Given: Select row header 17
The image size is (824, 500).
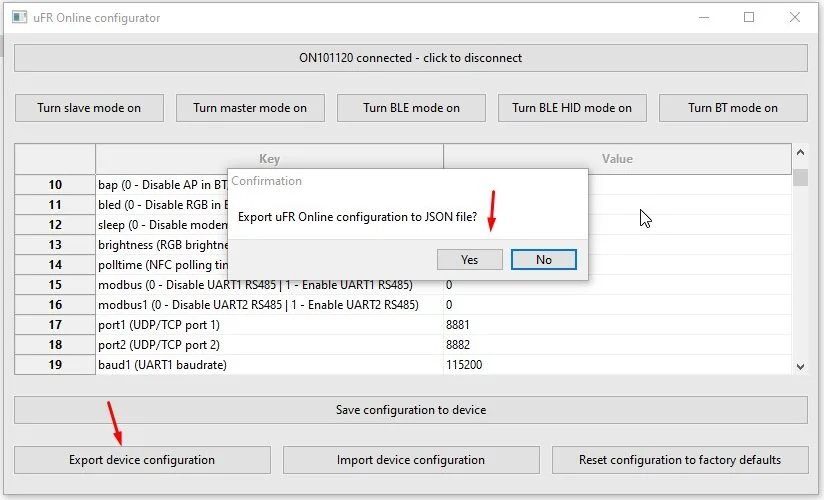Looking at the screenshot, I should [55, 325].
